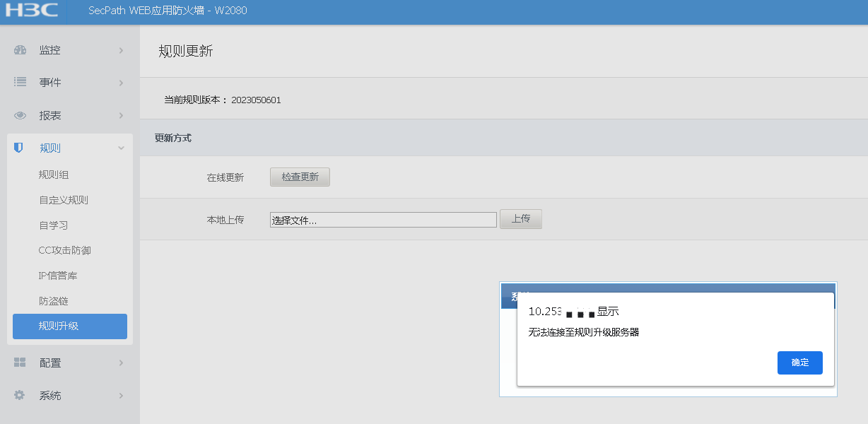Click the 事件 list icon

[x=20, y=82]
